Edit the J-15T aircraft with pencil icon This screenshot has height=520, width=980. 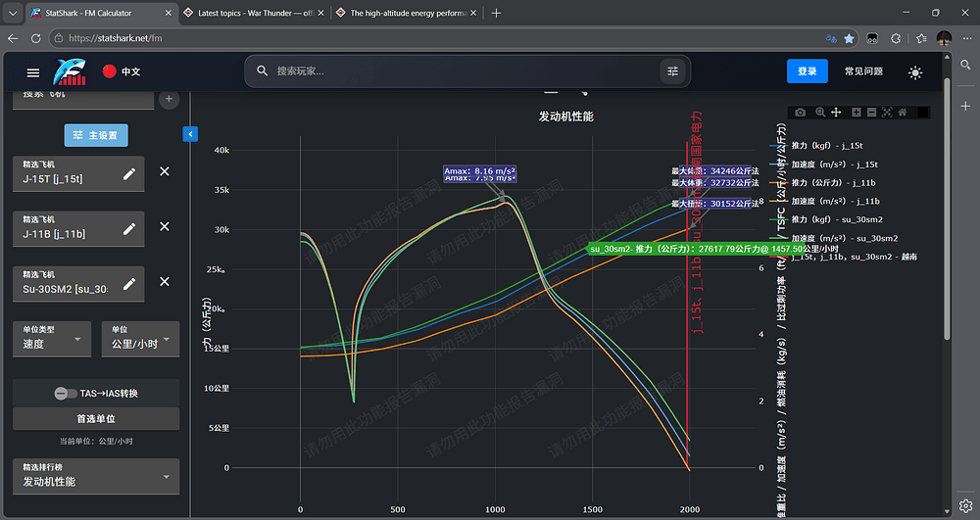(x=129, y=173)
